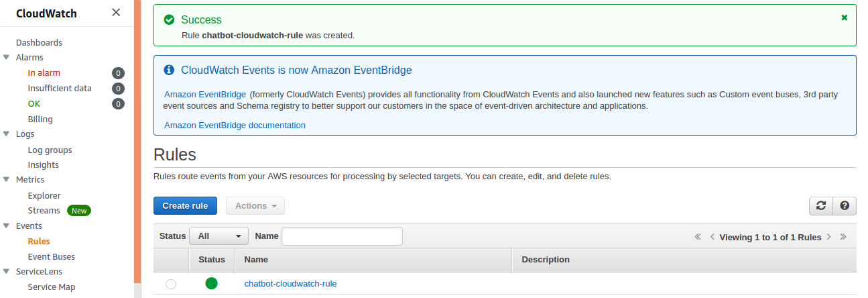
Task: Open Event Buses in the sidebar
Action: pos(52,256)
